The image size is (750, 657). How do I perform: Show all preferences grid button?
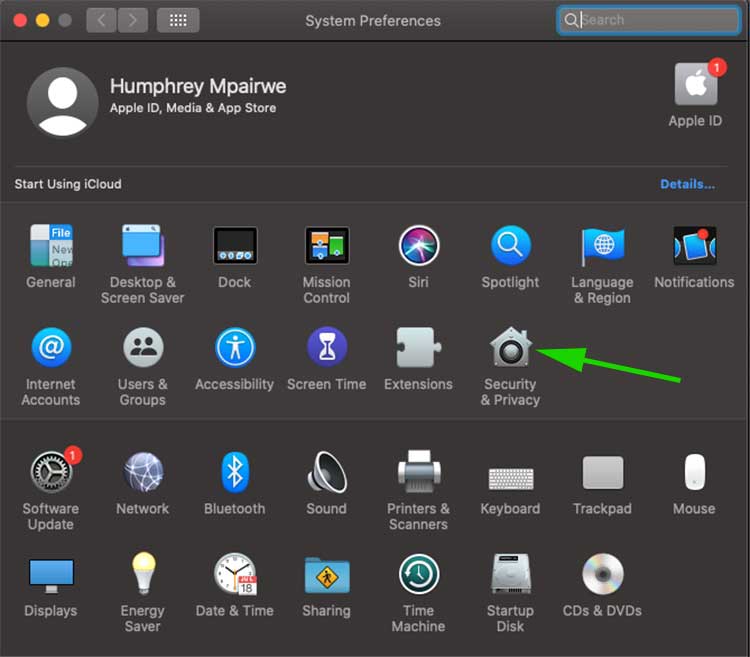pyautogui.click(x=178, y=20)
